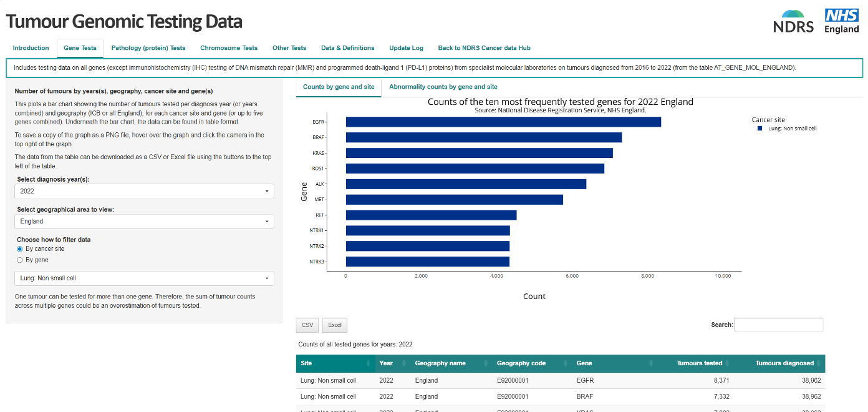The image size is (868, 412).
Task: Open the diagnosis year dropdown showing 2022
Action: [x=144, y=191]
